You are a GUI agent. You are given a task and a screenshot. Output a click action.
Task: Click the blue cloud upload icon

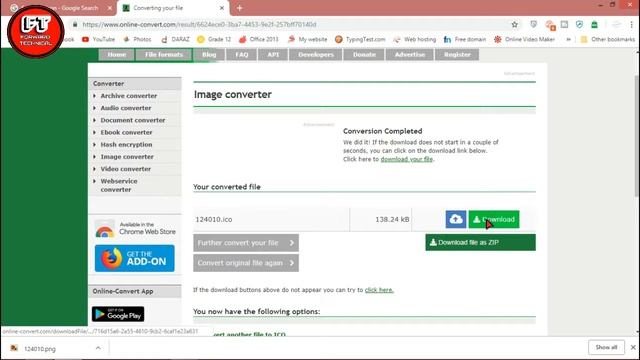click(x=456, y=219)
